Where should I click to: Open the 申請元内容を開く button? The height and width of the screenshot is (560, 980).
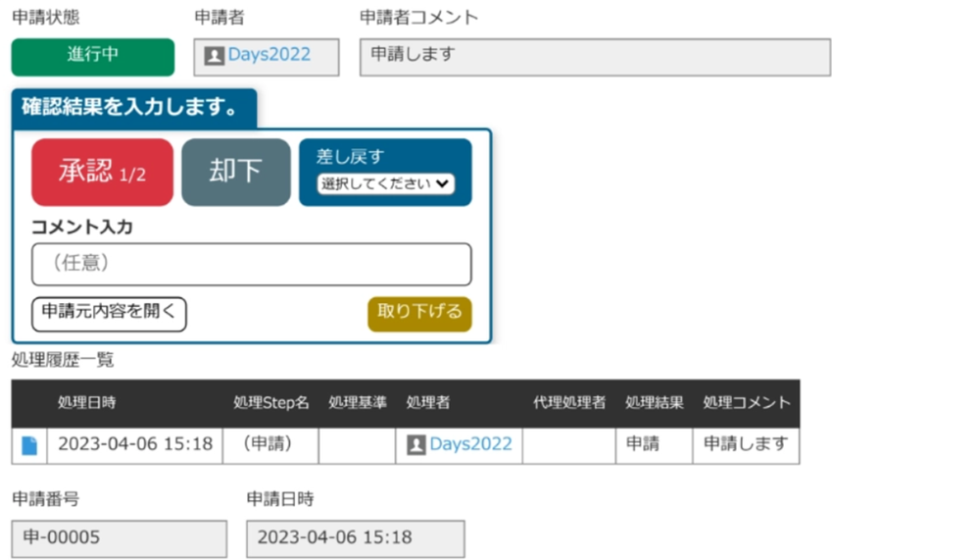(109, 313)
